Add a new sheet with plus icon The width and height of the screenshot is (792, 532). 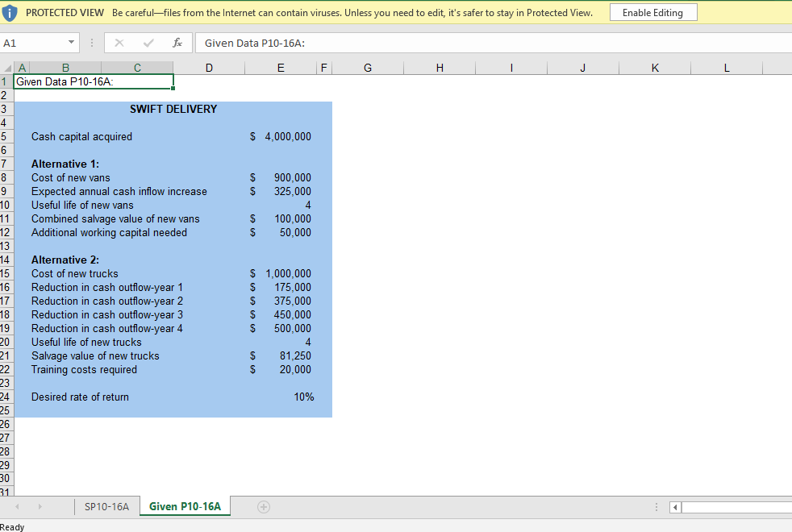[x=264, y=507]
